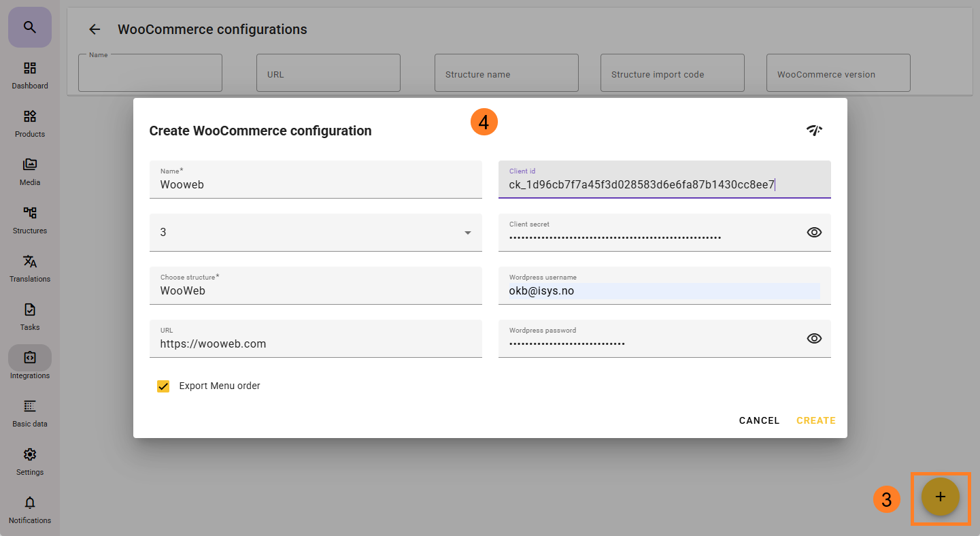Open the search icon in sidebar

click(29, 27)
